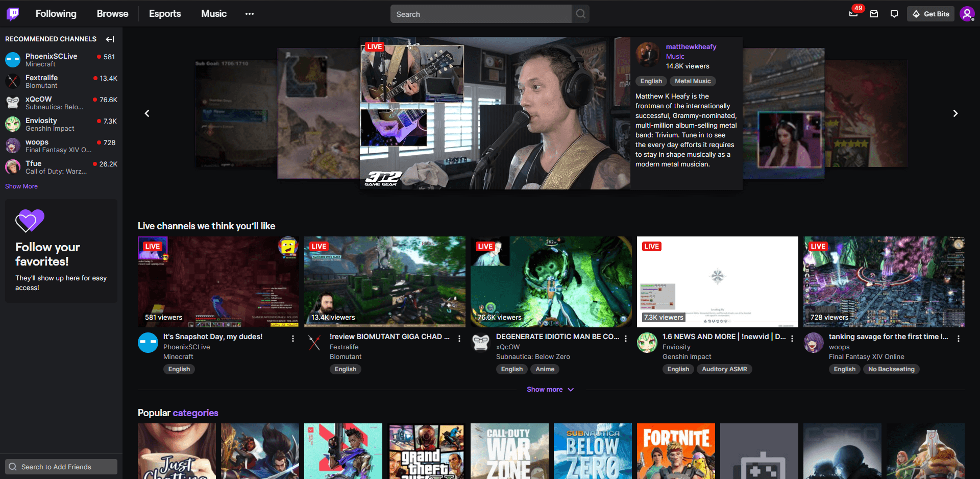Open the Music tab

pos(214,14)
